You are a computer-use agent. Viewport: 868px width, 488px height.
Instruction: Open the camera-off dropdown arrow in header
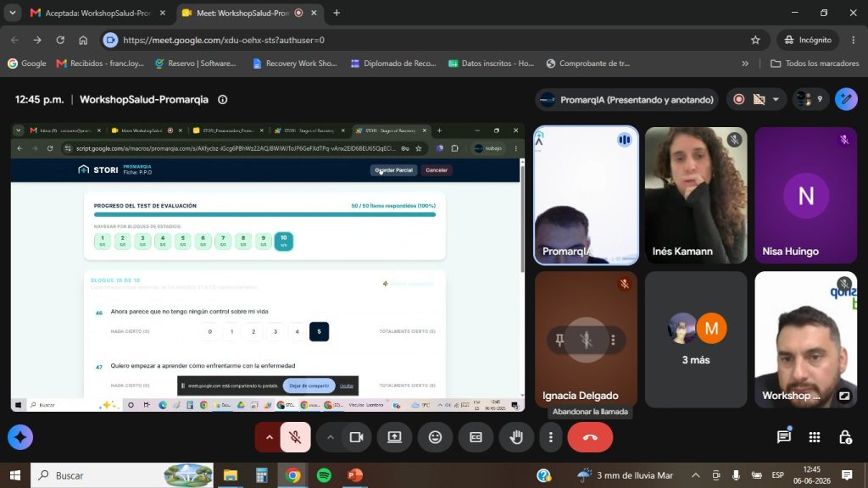coord(776,100)
